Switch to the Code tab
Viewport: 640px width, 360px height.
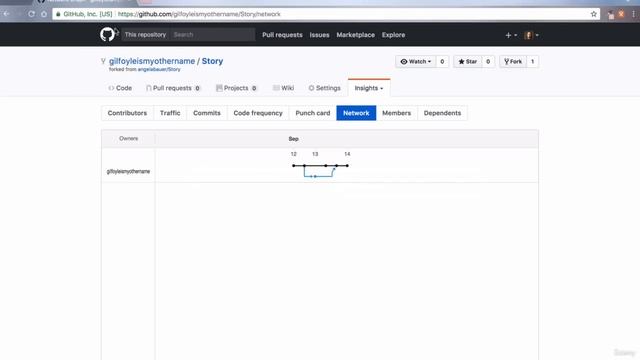[120, 88]
